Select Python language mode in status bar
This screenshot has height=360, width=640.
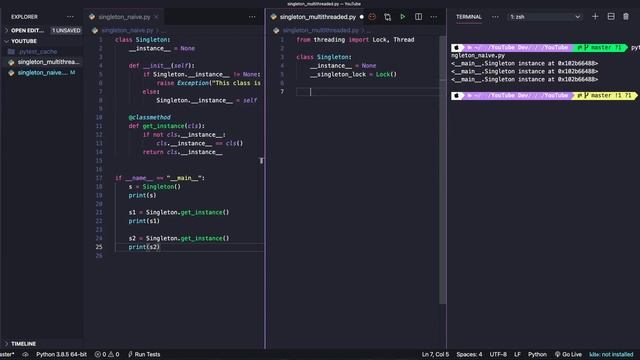[537, 354]
